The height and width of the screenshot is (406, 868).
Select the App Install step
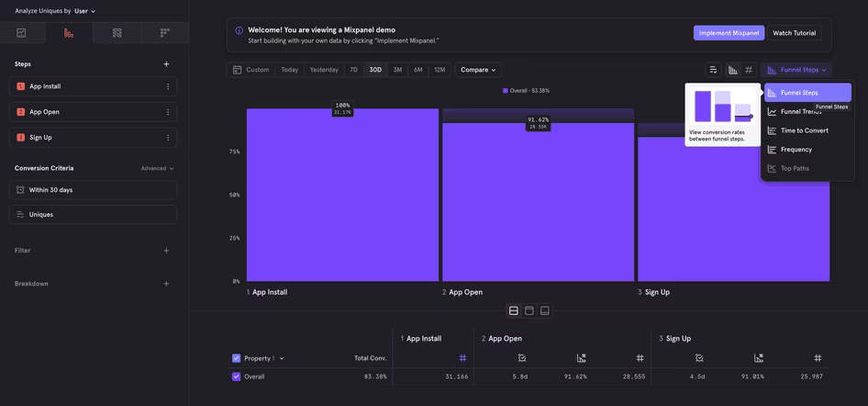pyautogui.click(x=93, y=86)
